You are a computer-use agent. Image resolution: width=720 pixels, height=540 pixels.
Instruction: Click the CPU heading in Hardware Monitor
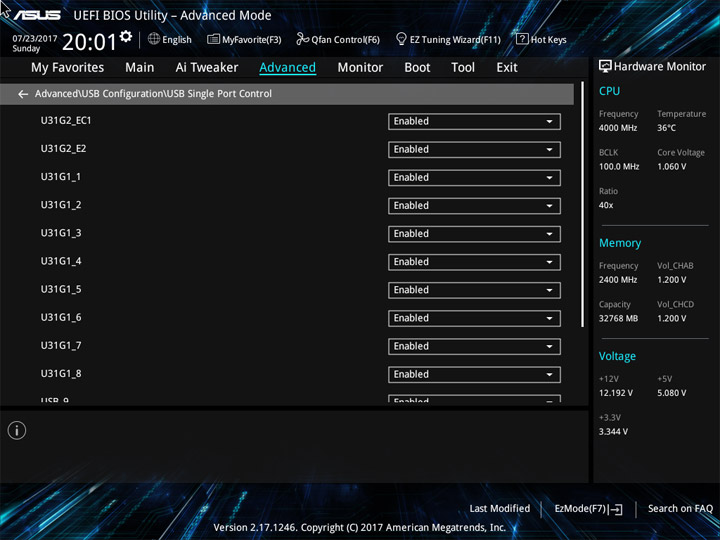[x=609, y=91]
